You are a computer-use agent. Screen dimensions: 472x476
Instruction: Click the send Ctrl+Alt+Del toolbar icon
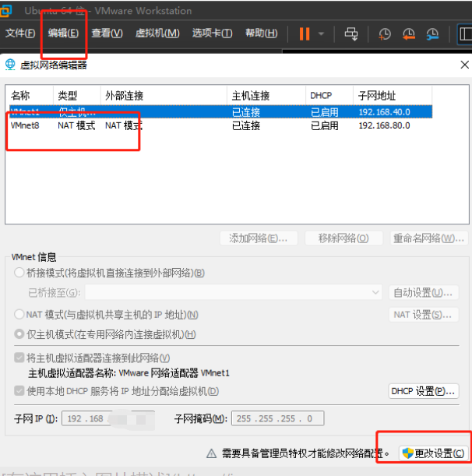(351, 33)
